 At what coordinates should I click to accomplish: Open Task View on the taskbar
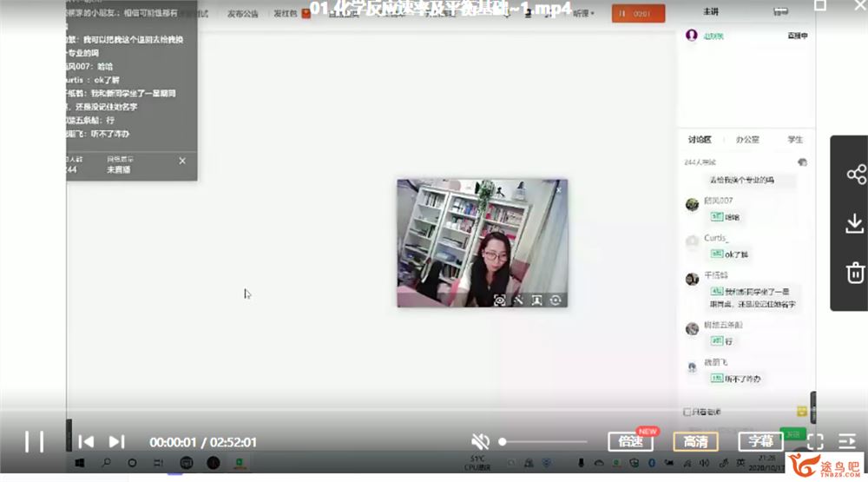(158, 463)
